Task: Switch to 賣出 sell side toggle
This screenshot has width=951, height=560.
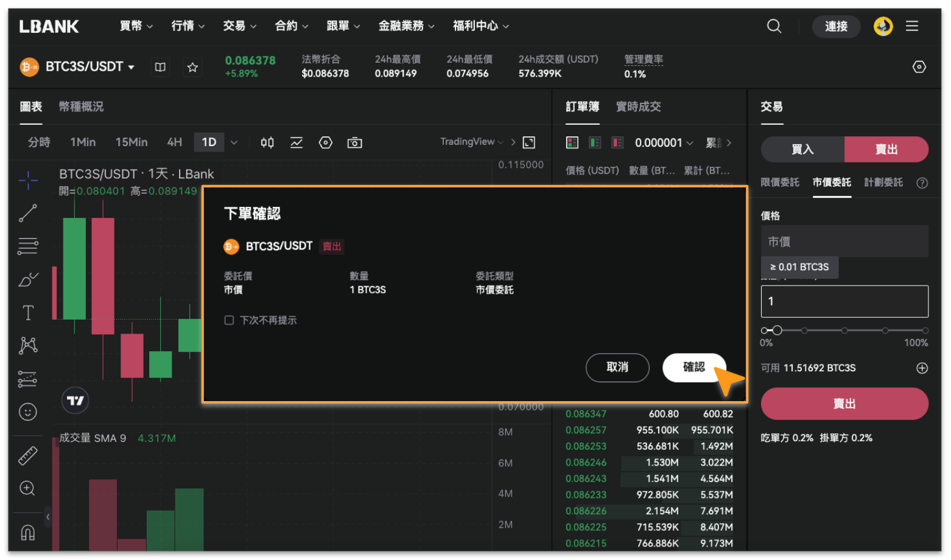Action: point(886,149)
